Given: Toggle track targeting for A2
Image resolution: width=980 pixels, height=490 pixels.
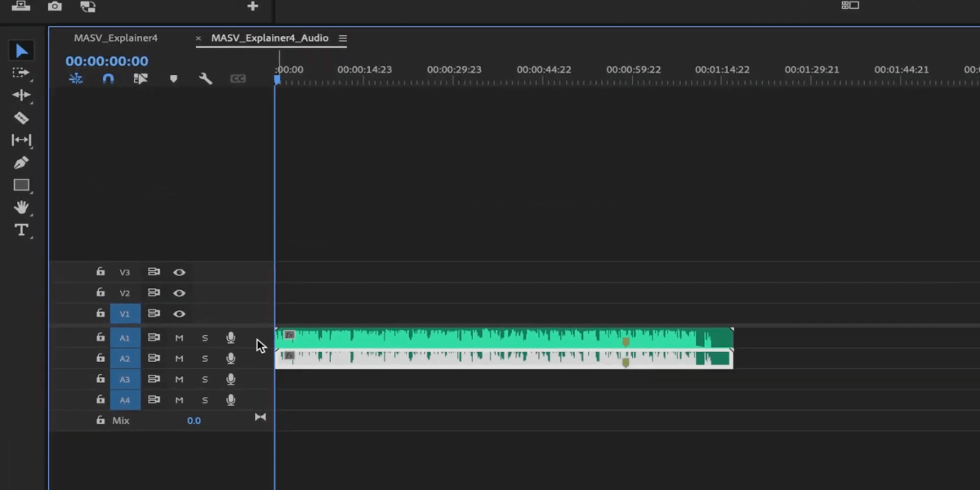Looking at the screenshot, I should tap(125, 359).
